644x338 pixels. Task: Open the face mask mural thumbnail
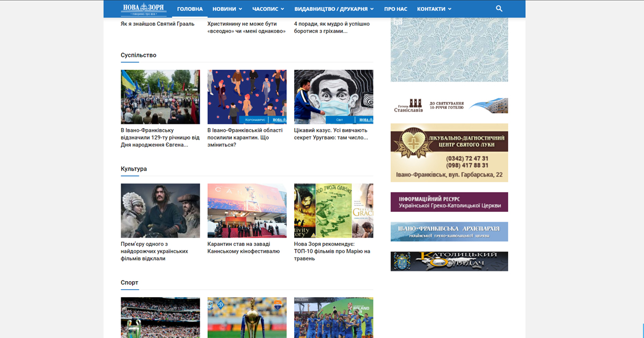click(x=333, y=97)
